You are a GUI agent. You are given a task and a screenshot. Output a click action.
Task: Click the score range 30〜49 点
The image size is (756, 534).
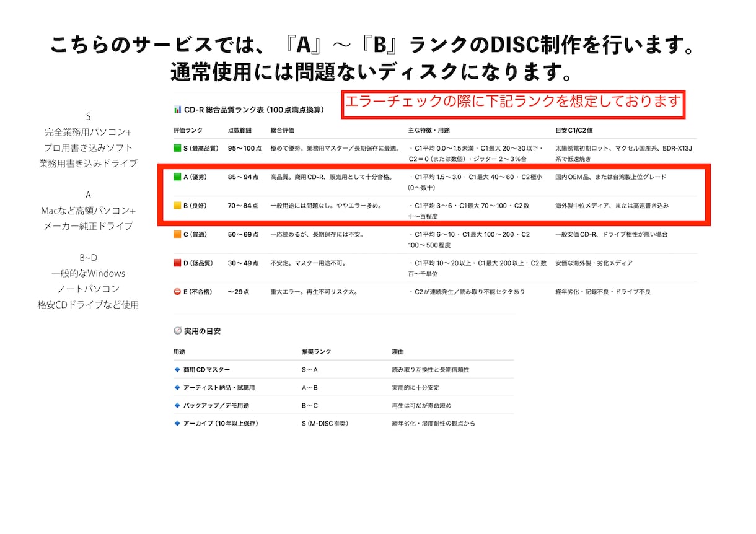point(243,263)
